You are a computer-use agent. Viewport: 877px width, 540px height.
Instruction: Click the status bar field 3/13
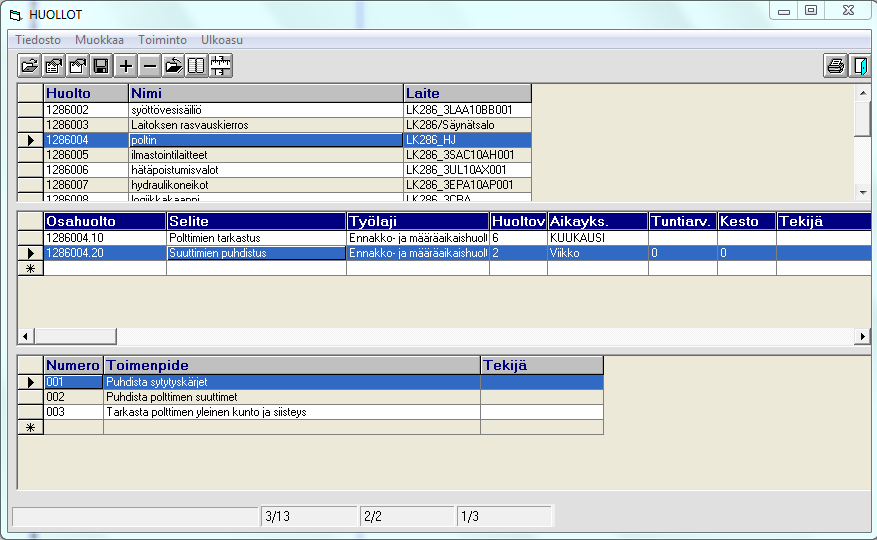[309, 516]
